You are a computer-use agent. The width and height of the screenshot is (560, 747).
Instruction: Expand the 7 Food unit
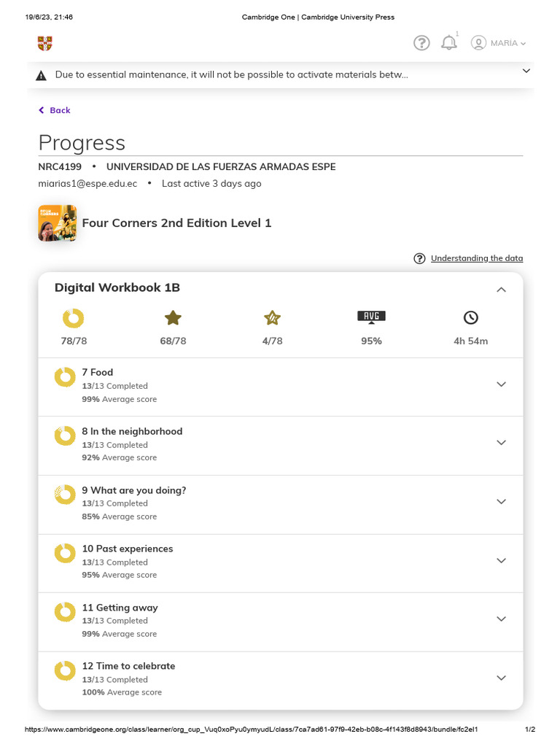501,384
